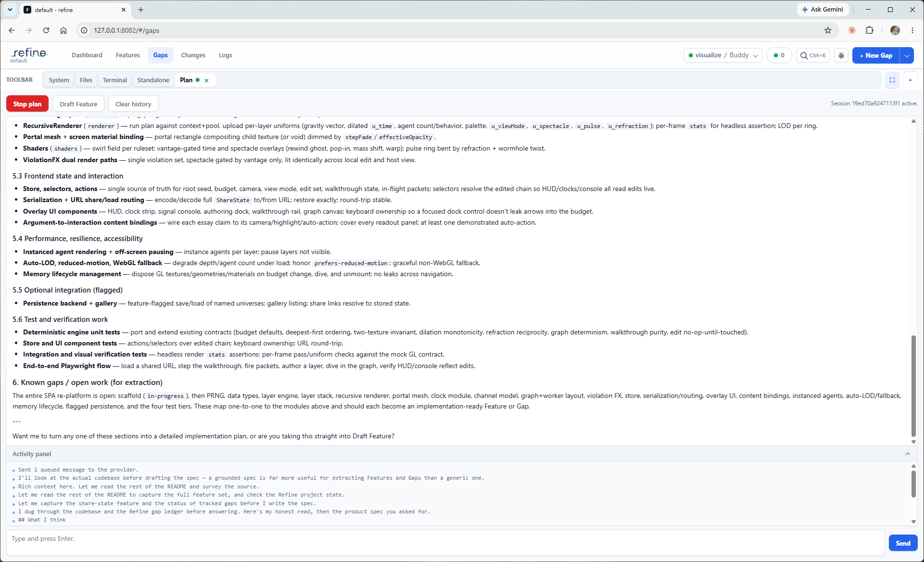The height and width of the screenshot is (562, 924).
Task: Expand the New Gap dropdown arrow
Action: click(907, 55)
